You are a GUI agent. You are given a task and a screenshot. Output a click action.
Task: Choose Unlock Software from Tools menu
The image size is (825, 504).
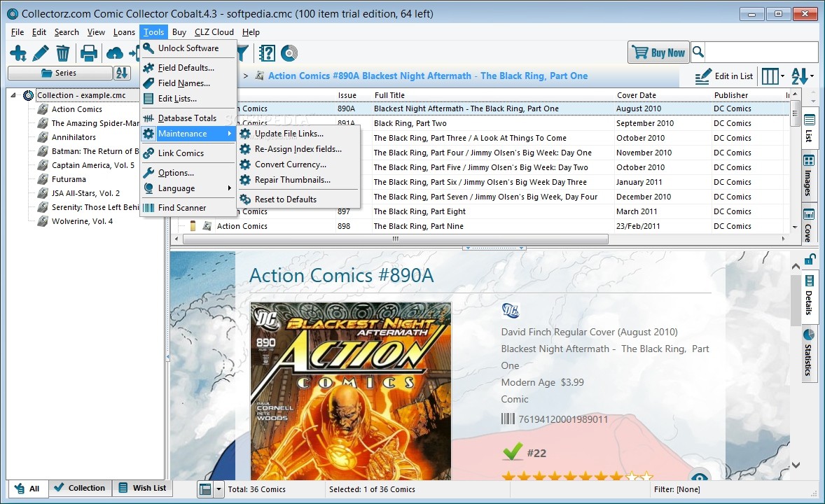coord(188,48)
